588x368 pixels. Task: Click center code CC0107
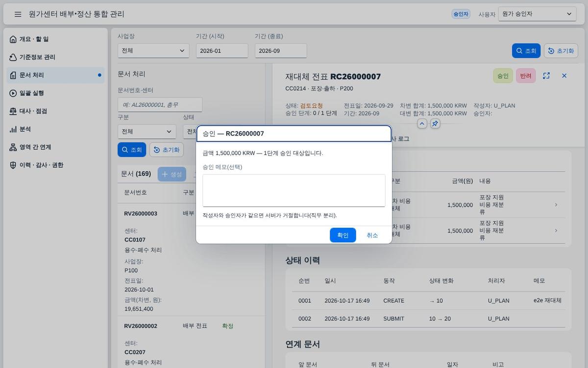click(135, 240)
